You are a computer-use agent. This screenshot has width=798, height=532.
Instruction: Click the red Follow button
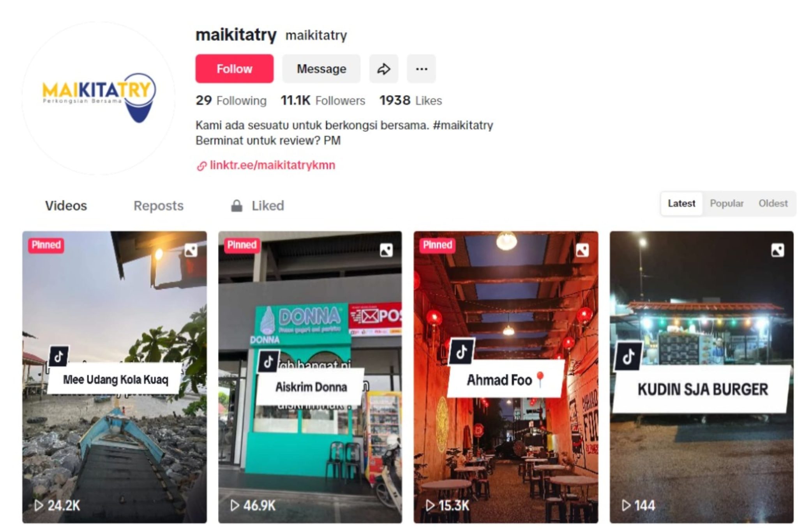click(235, 69)
